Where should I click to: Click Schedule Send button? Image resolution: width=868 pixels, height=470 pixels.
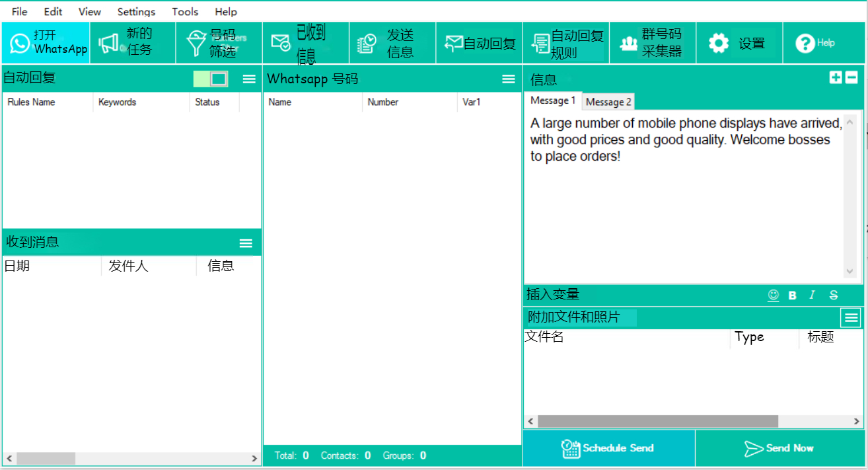(x=609, y=448)
